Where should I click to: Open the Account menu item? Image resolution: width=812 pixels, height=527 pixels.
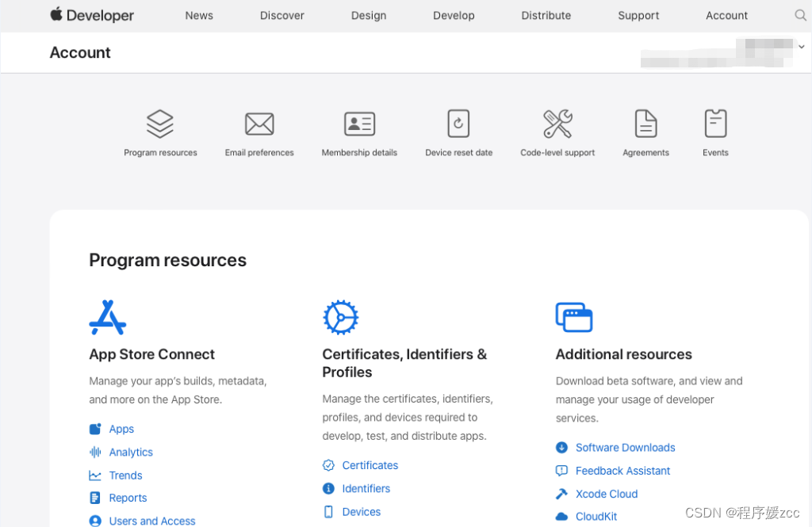coord(726,16)
